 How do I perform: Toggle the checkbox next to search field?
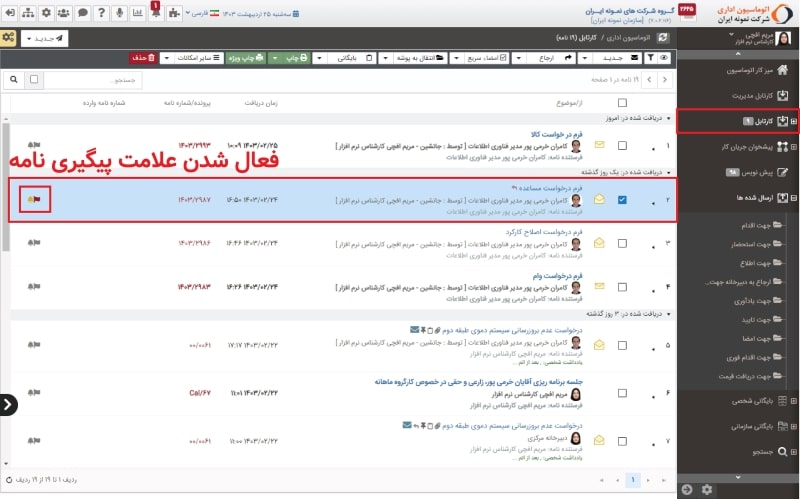[x=34, y=79]
